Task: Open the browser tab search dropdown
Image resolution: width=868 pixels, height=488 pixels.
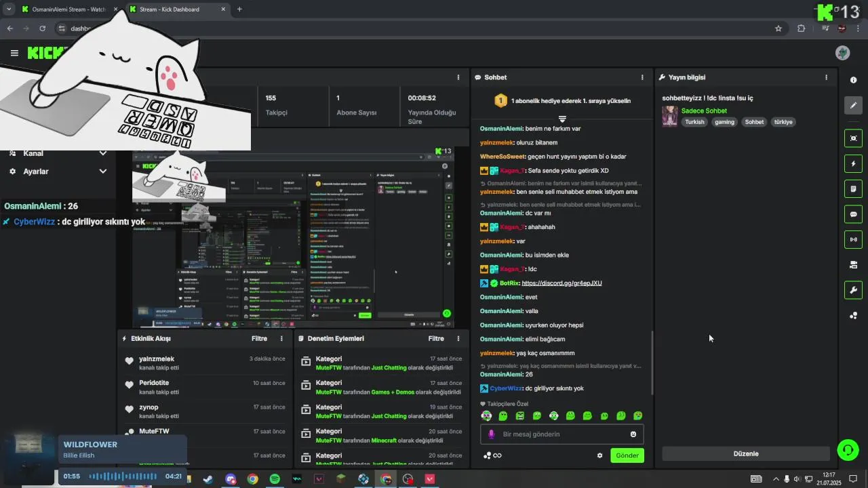Action: click(x=9, y=9)
